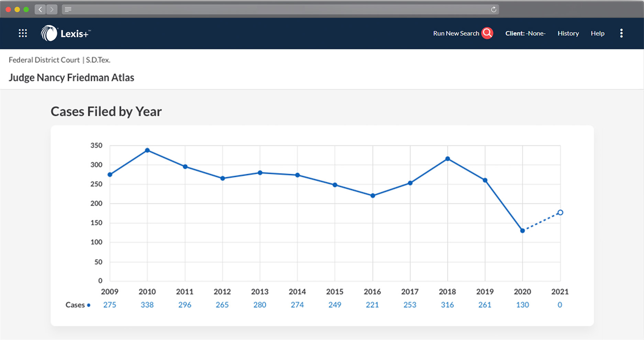The image size is (644, 340).
Task: Click the 0 cases value for 2021
Action: tap(560, 305)
